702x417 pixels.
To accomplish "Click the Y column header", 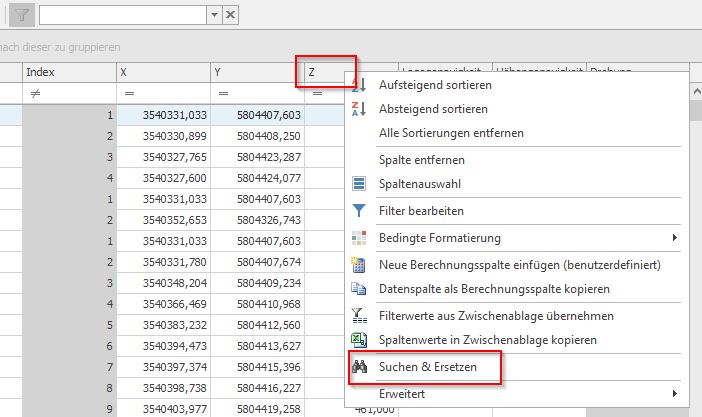I will click(257, 72).
